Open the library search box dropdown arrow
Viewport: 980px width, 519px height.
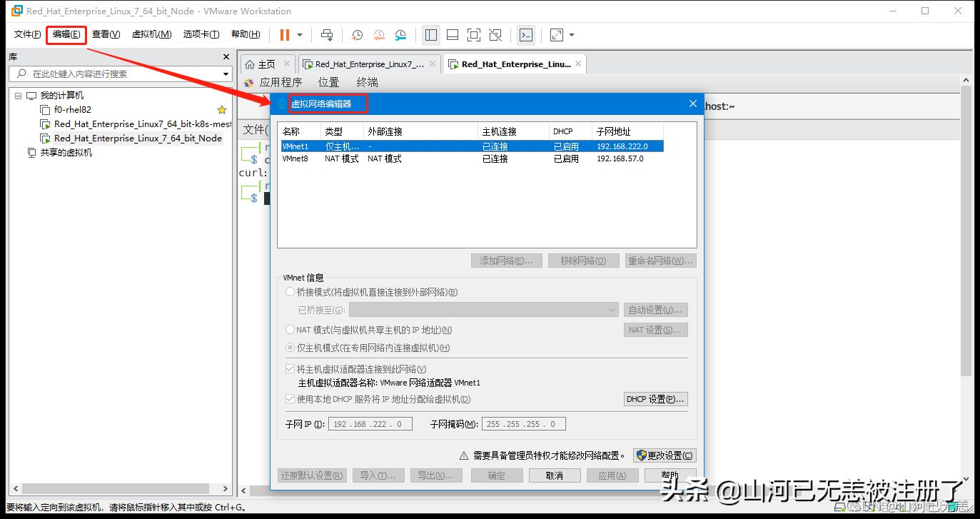point(226,74)
